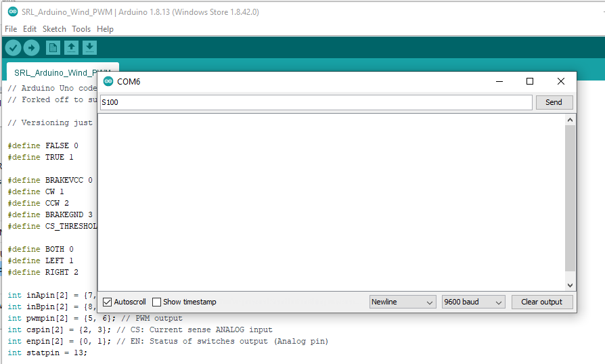Image resolution: width=605 pixels, height=364 pixels.
Task: Open the Help menu
Action: pyautogui.click(x=105, y=29)
